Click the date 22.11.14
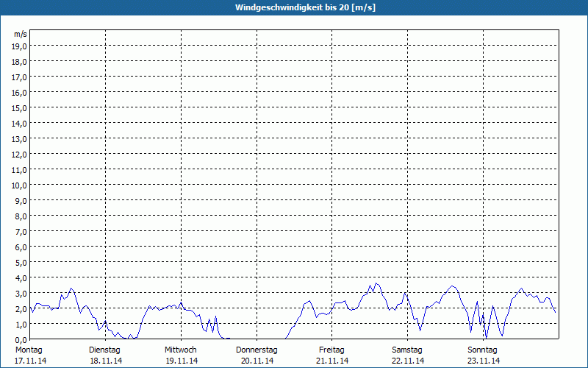The width and height of the screenshot is (588, 368). point(408,361)
